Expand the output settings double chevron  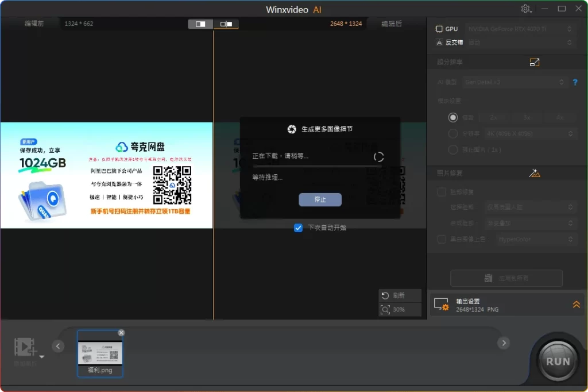[x=576, y=305]
